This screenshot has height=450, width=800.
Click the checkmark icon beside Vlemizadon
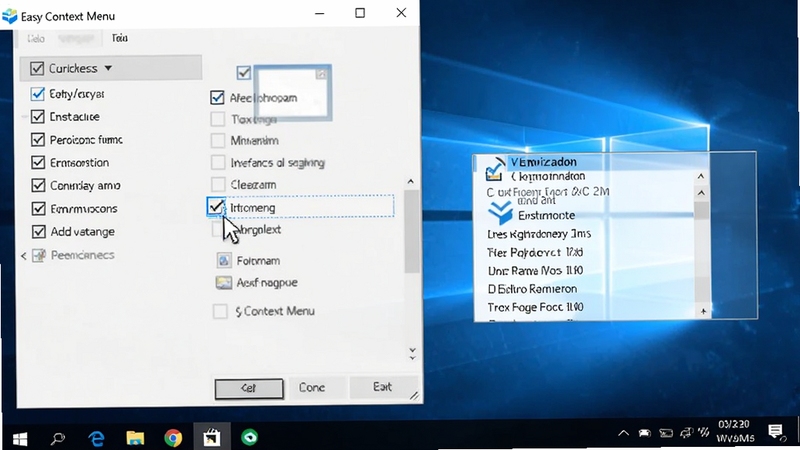point(494,168)
